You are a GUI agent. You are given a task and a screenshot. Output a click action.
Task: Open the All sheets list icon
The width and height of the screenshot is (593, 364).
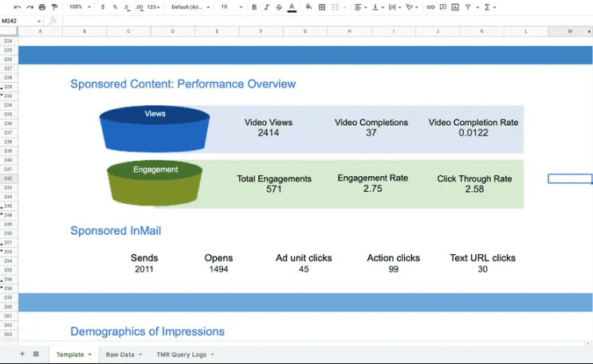point(36,354)
